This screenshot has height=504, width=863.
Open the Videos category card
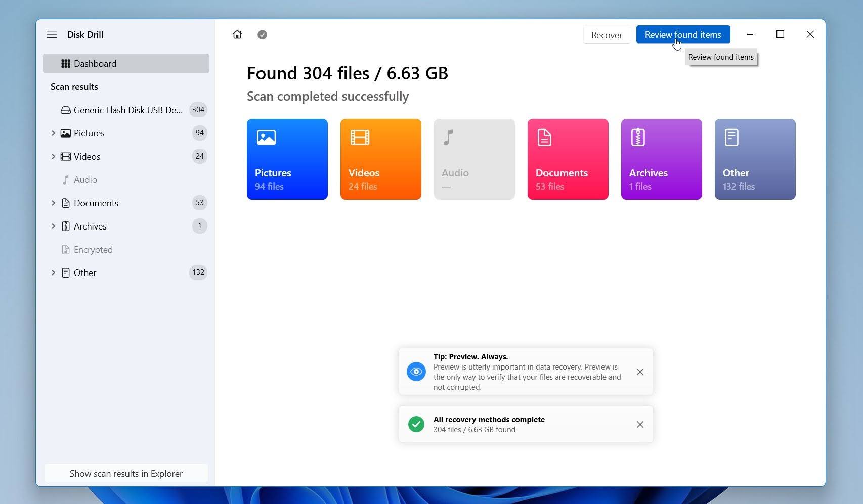tap(381, 159)
